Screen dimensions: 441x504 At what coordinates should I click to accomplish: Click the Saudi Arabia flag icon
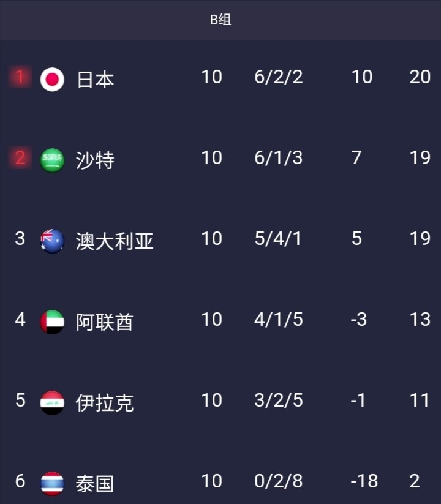(52, 160)
